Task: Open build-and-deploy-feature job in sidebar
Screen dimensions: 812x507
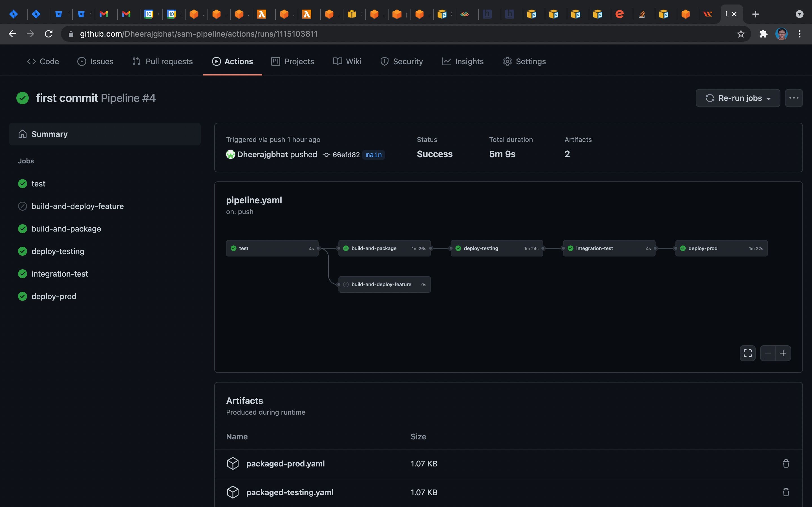Action: [78, 206]
